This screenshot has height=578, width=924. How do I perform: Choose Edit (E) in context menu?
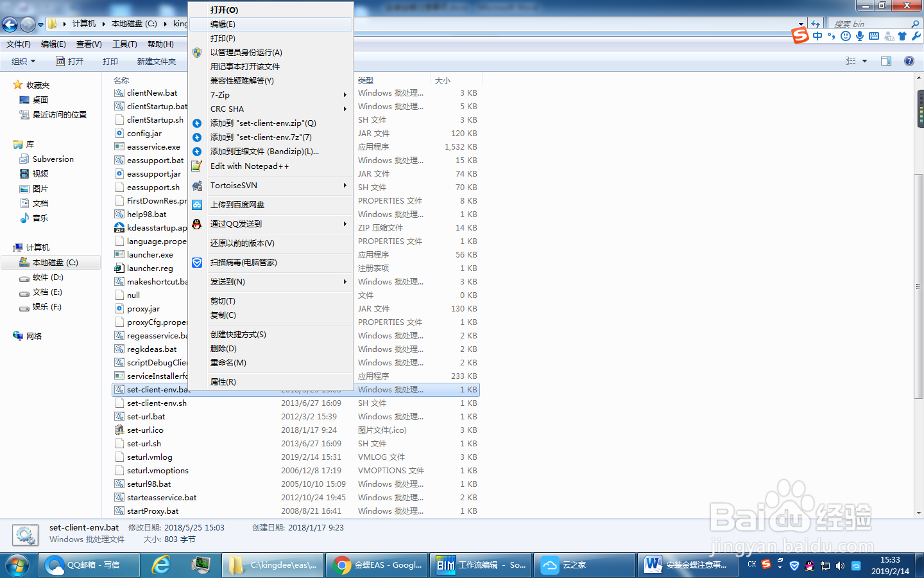(x=271, y=24)
